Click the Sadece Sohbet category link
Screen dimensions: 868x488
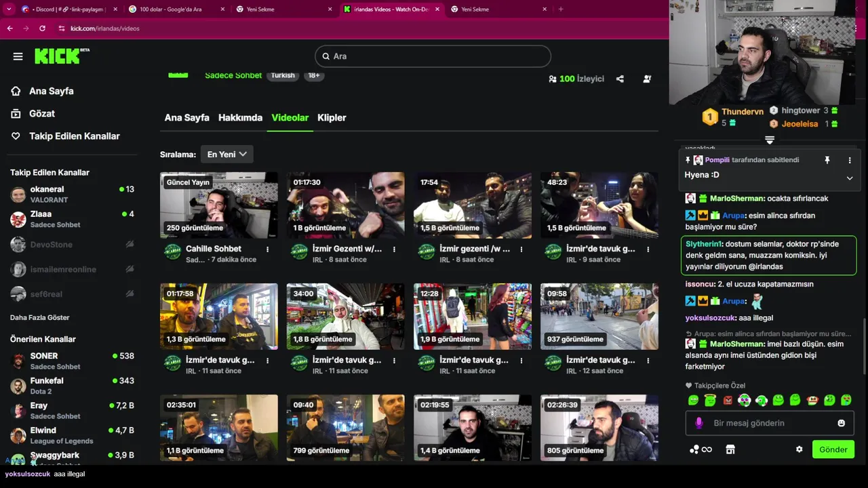[x=233, y=75]
